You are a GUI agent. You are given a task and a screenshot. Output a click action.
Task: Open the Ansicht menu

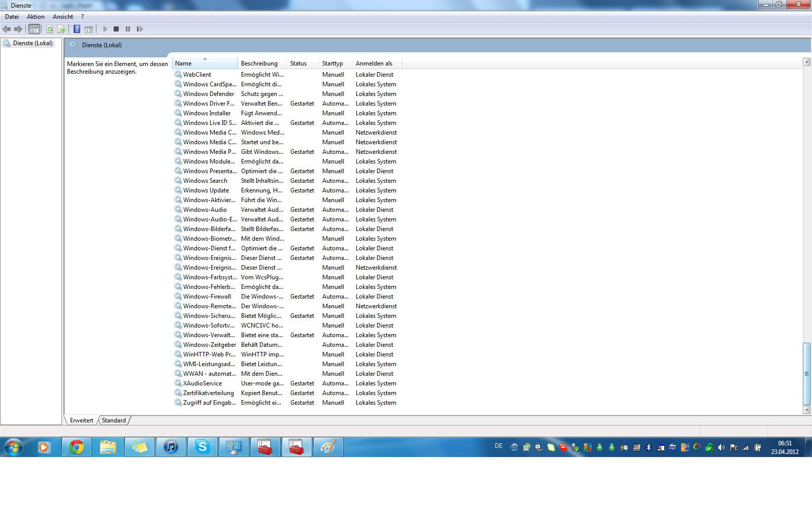tap(63, 17)
